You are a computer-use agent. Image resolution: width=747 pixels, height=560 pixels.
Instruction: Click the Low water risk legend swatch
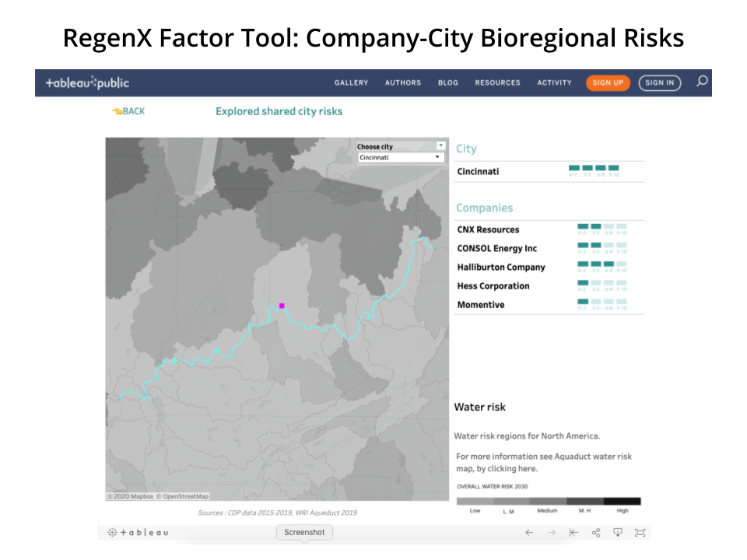475,501
